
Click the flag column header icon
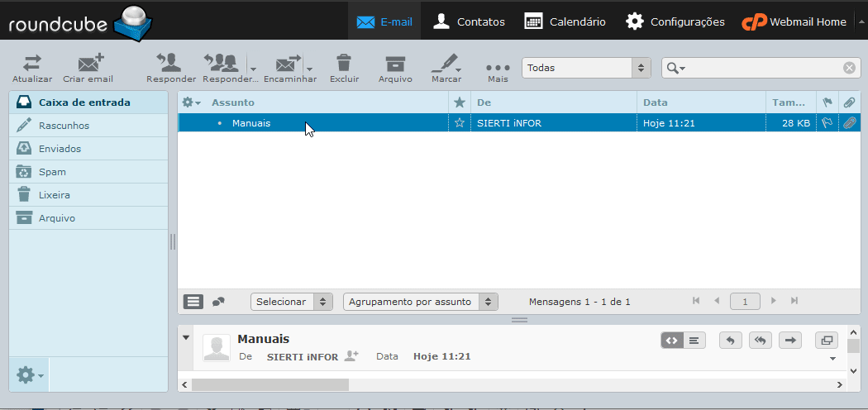(827, 102)
